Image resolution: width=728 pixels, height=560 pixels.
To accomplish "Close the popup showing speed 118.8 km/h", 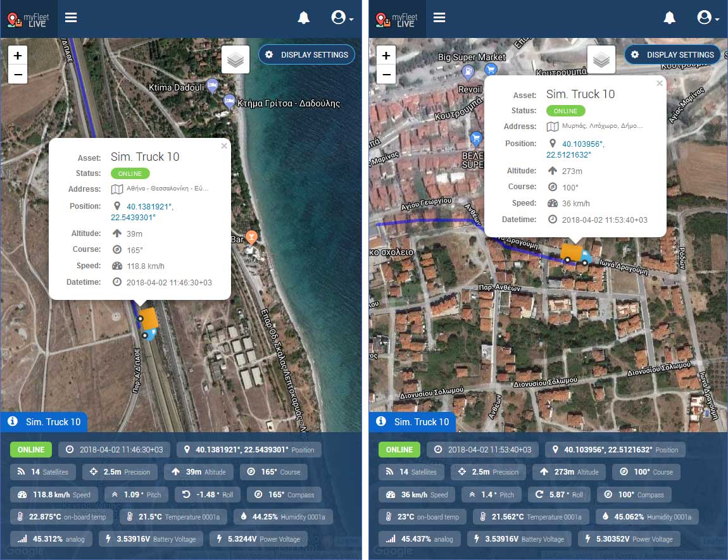I will 223,146.
